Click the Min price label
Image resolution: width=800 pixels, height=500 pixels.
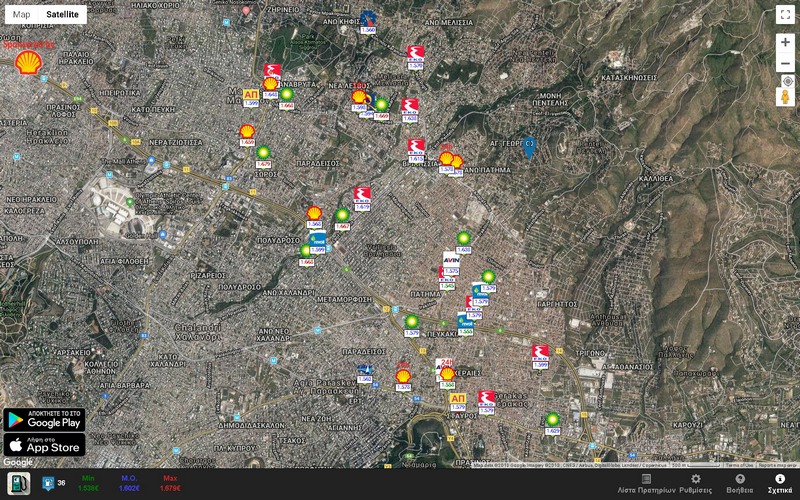(x=88, y=478)
